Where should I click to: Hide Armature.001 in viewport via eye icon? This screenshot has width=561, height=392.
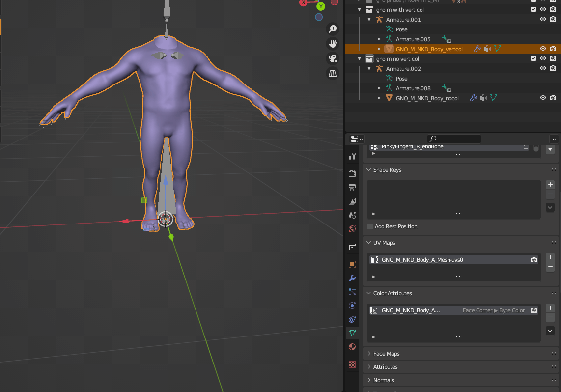tap(543, 19)
